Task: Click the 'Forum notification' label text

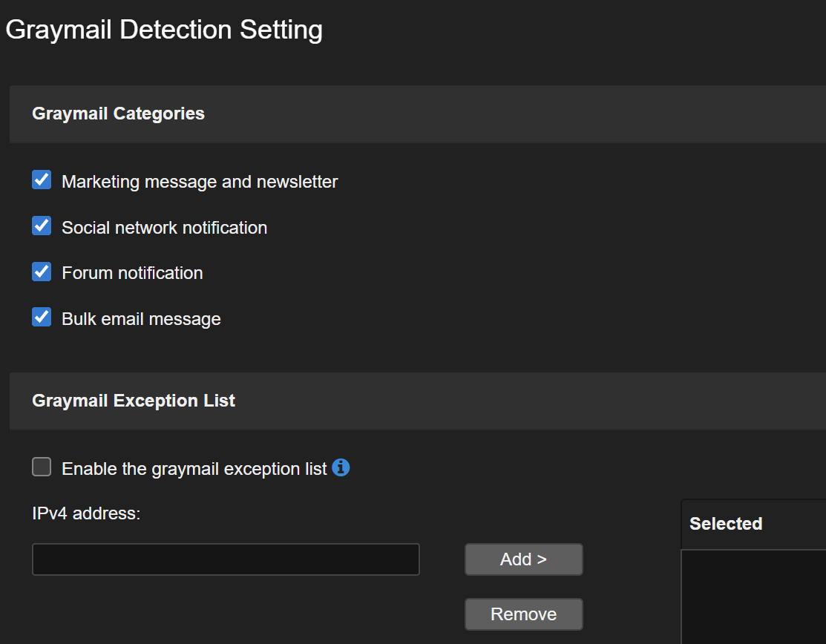Action: [x=132, y=273]
